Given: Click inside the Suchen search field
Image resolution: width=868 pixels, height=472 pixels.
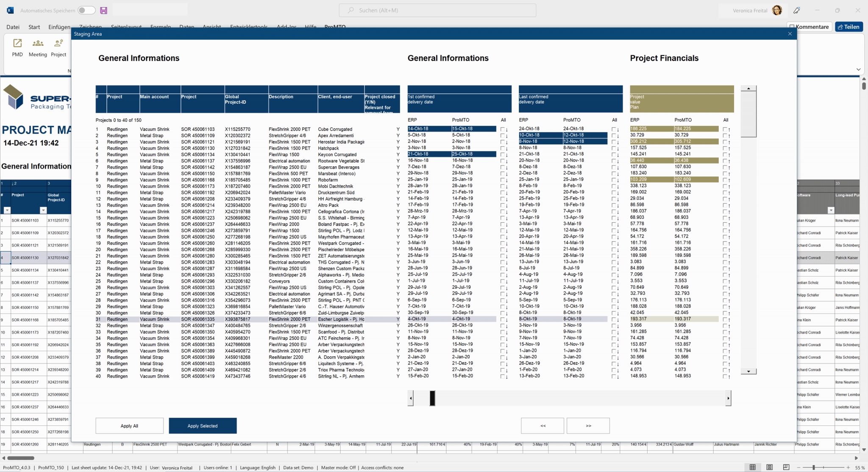Looking at the screenshot, I should click(438, 10).
